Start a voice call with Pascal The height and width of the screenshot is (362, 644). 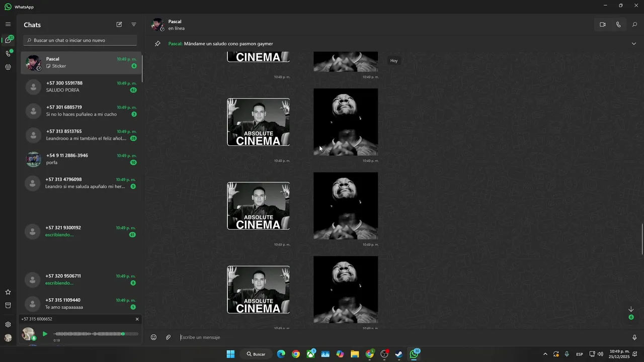tap(618, 24)
